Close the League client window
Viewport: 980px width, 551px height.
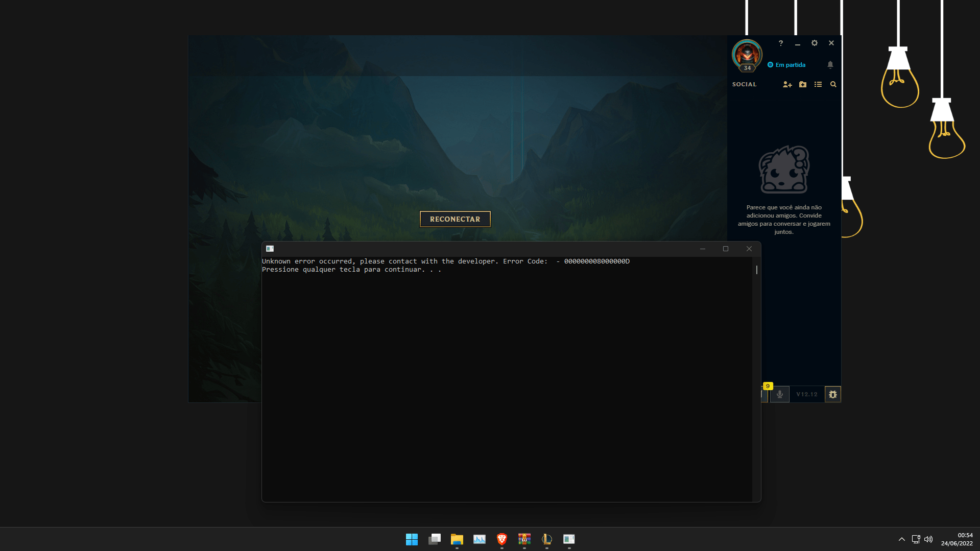(x=831, y=43)
